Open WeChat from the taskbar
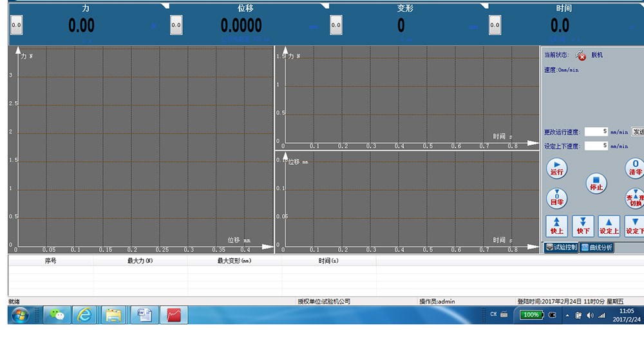Image resolution: width=644 pixels, height=362 pixels. (57, 315)
